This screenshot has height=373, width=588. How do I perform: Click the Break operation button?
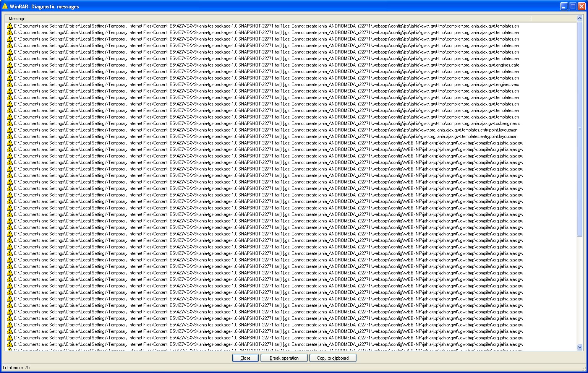[284, 358]
